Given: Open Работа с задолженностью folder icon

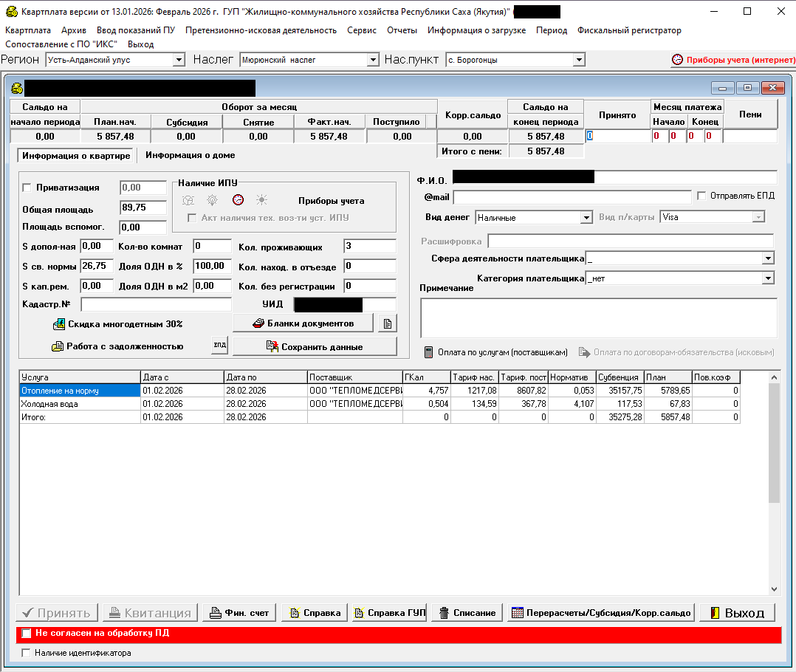Looking at the screenshot, I should 58,346.
